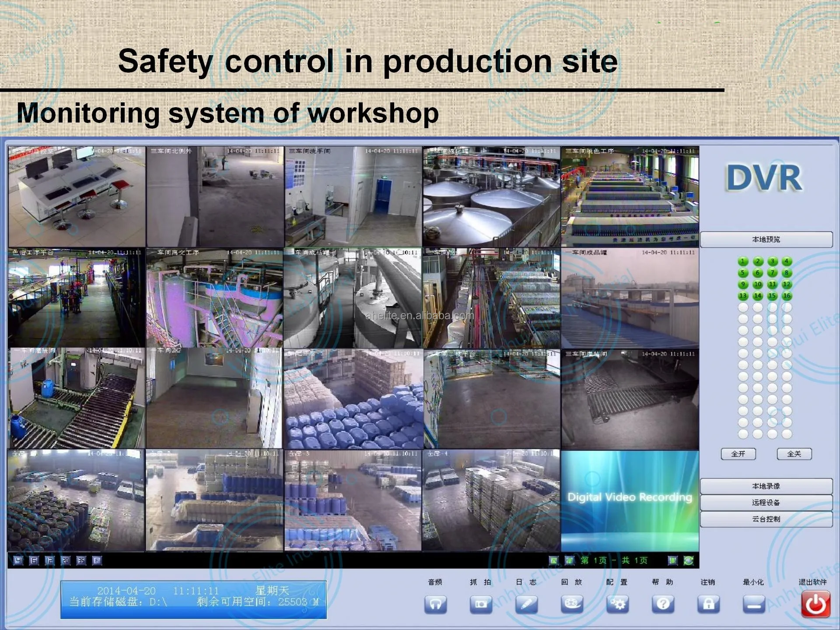This screenshot has width=840, height=630.
Task: Toggle green channel 8 indicator
Action: (787, 273)
